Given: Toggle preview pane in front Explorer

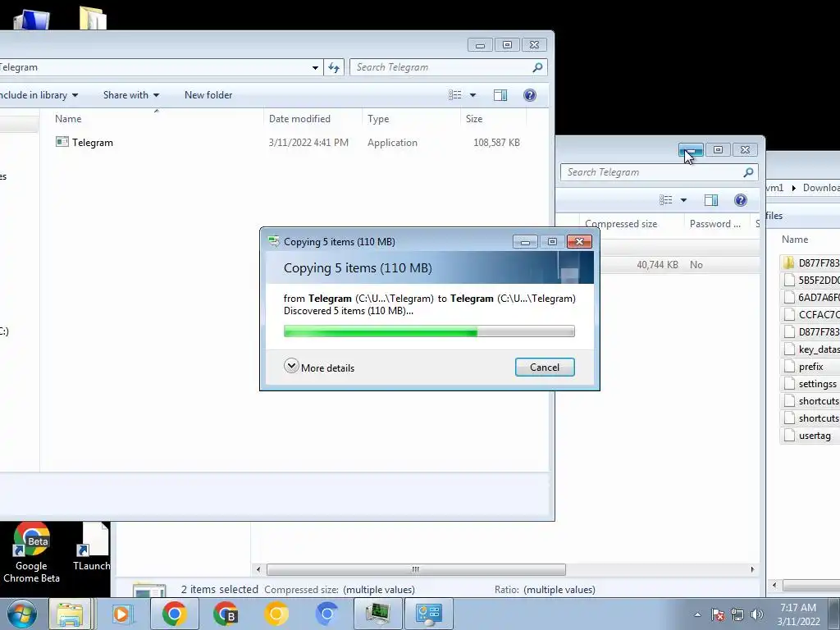Looking at the screenshot, I should click(x=500, y=95).
